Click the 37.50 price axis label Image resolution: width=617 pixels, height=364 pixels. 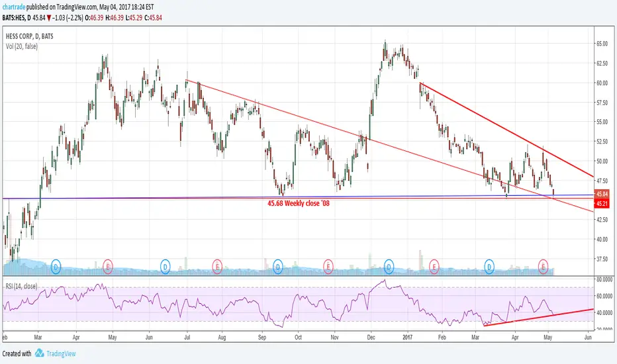pos(602,259)
